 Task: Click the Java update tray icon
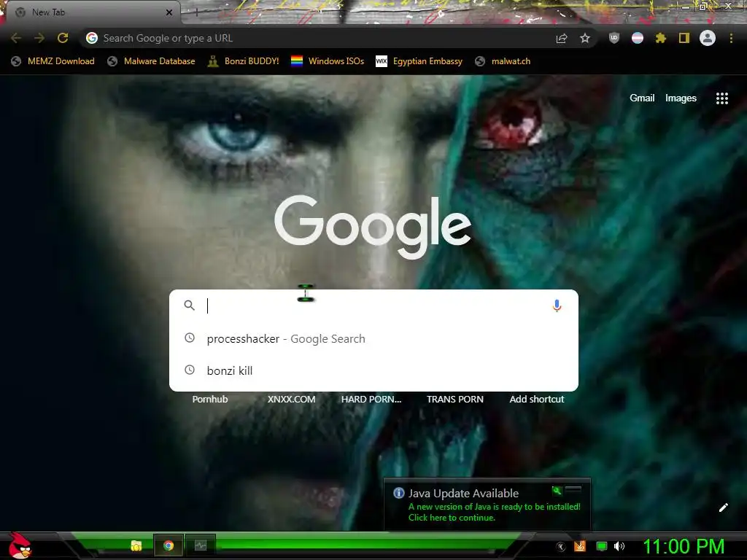[x=580, y=546]
